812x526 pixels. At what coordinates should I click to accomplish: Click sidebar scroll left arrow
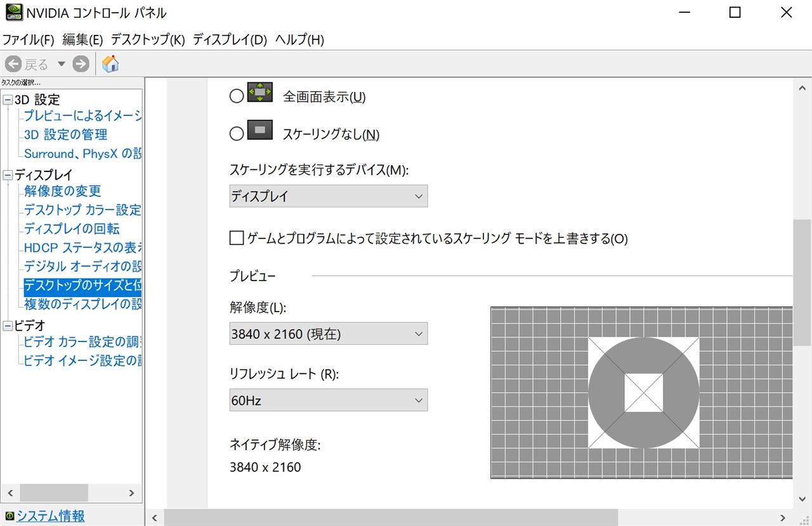click(x=10, y=493)
